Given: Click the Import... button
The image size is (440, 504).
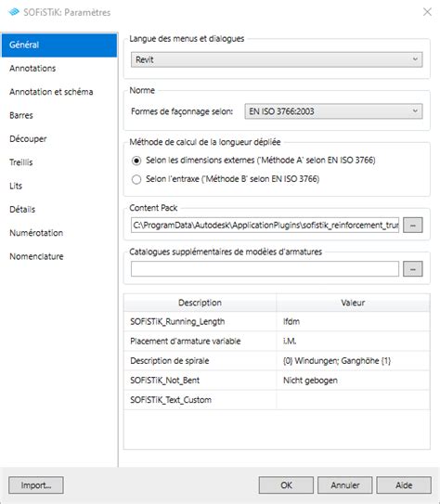Looking at the screenshot, I should [36, 485].
